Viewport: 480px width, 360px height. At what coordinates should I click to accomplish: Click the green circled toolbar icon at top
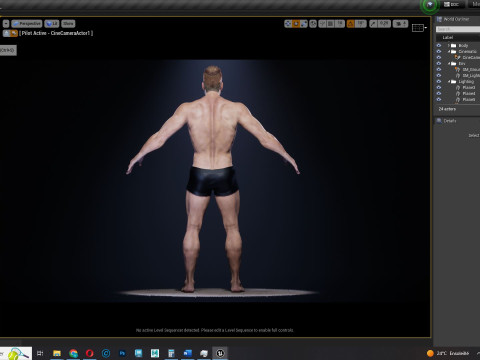click(x=430, y=5)
